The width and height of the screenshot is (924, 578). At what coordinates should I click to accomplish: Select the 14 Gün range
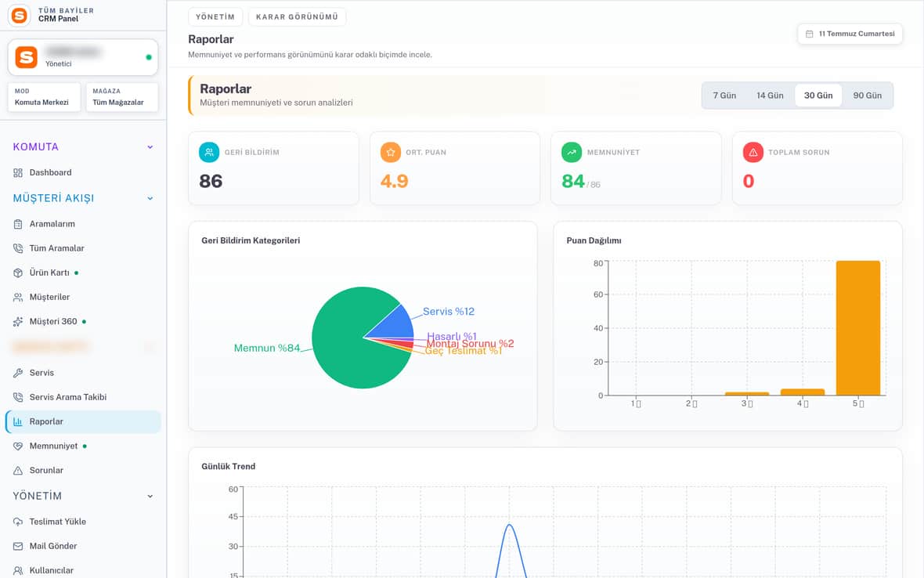click(x=770, y=96)
